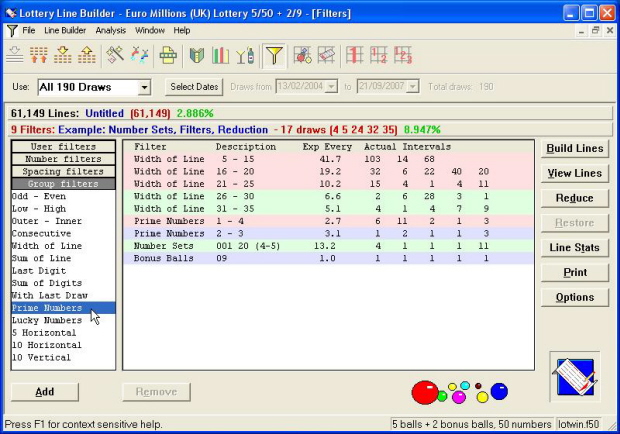Switch to Spacing filters section

point(64,171)
